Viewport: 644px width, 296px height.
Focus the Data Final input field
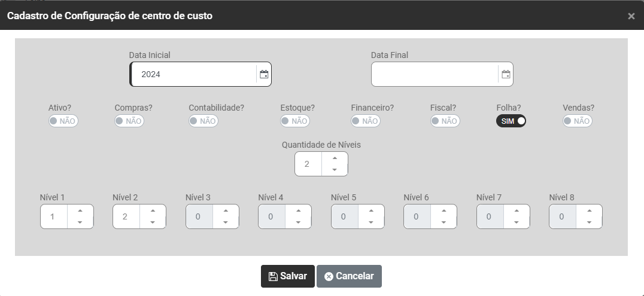tap(435, 75)
